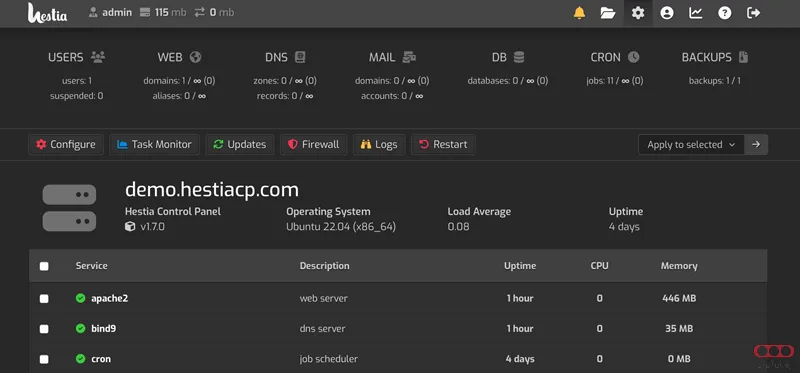Click the cron service name
The height and width of the screenshot is (373, 800).
pos(101,359)
